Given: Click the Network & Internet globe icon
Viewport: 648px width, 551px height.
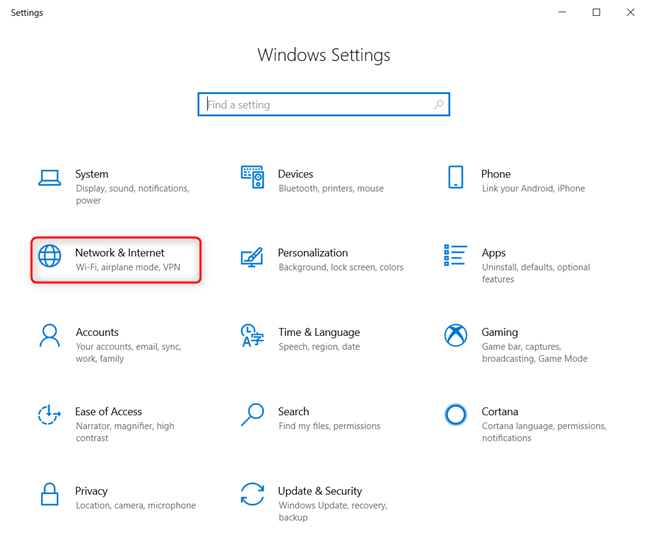Looking at the screenshot, I should click(x=50, y=256).
